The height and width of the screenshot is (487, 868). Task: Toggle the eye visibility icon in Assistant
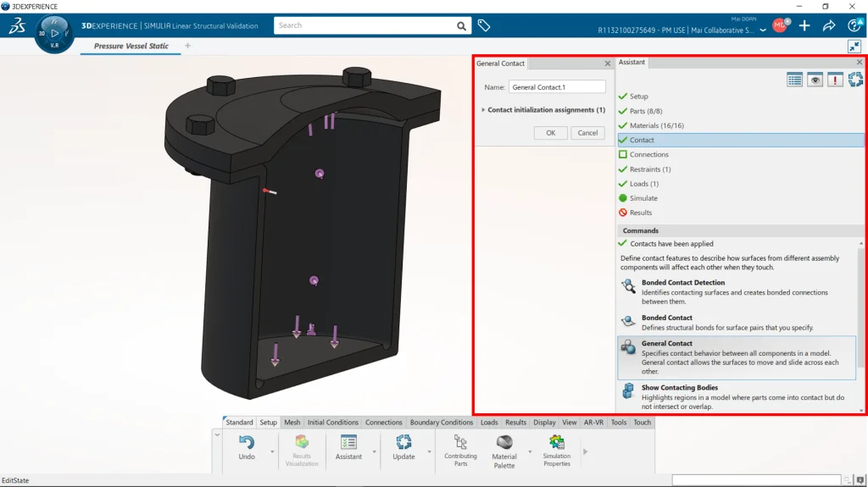pyautogui.click(x=815, y=80)
